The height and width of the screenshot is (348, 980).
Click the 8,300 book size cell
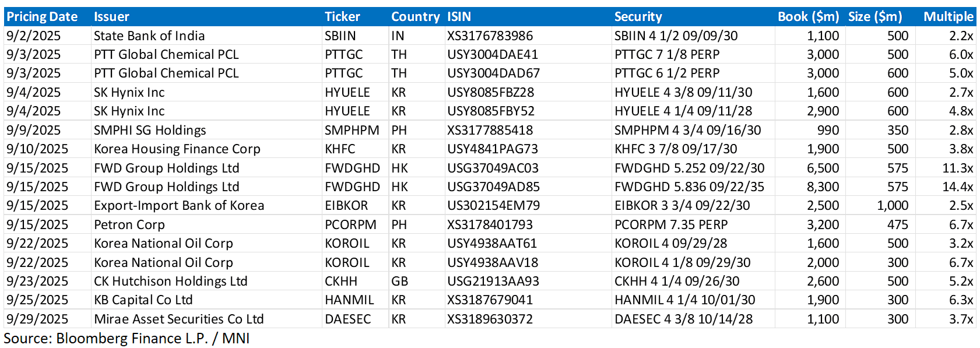pyautogui.click(x=823, y=187)
